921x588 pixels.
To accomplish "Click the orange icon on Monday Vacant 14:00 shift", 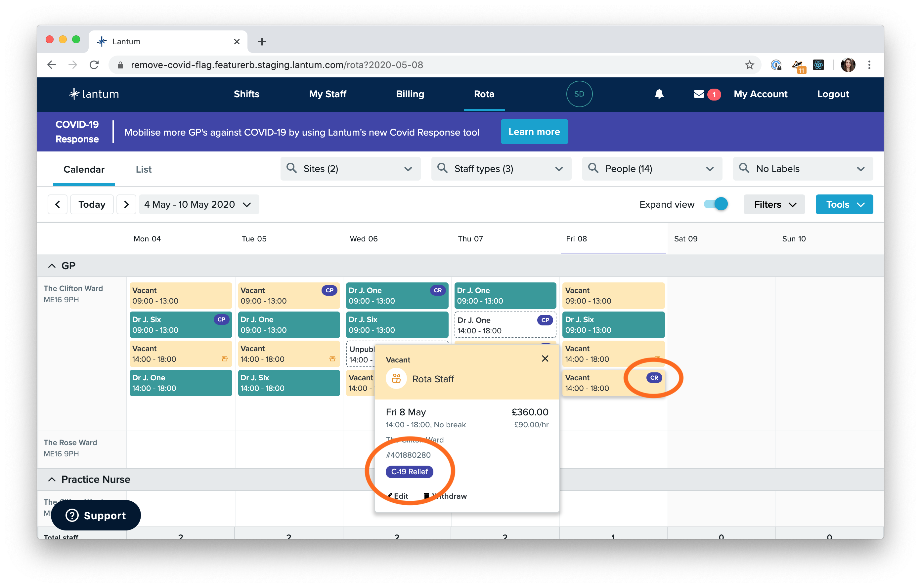I will tap(225, 359).
